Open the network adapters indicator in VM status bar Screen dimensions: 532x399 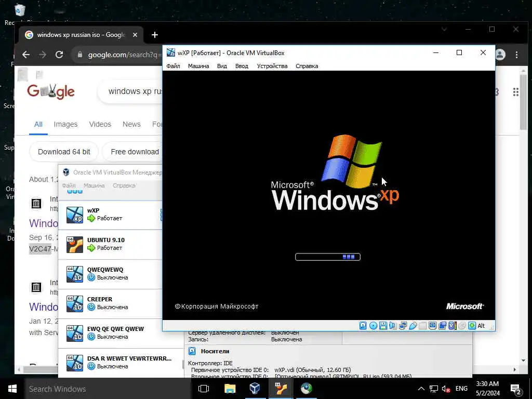coord(403,326)
